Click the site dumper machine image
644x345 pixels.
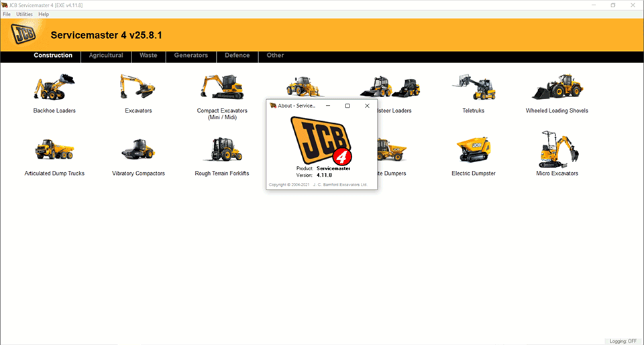coord(392,149)
